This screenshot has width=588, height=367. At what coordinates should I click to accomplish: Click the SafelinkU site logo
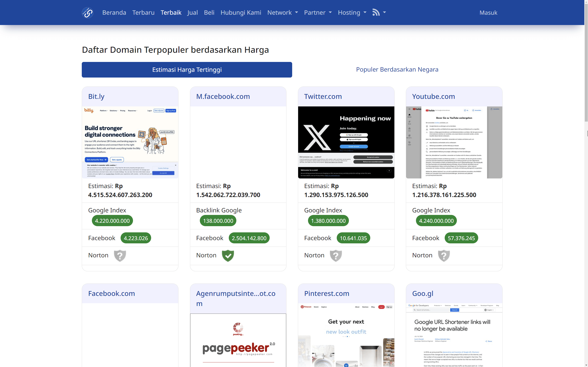(x=87, y=12)
